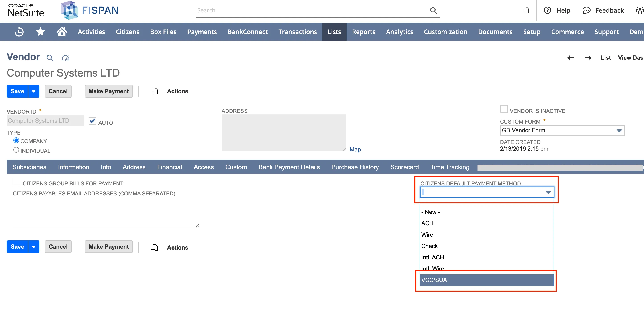This screenshot has height=321, width=644.
Task: Click the Citizens payables email addresses textbox
Action: tap(106, 213)
